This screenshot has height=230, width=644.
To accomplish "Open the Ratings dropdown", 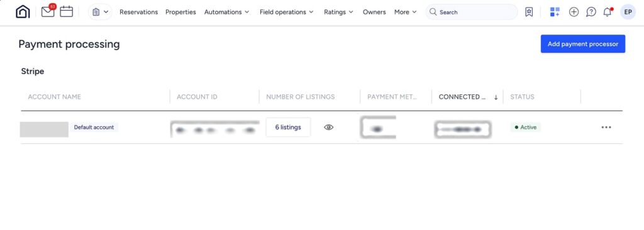I will coord(339,12).
